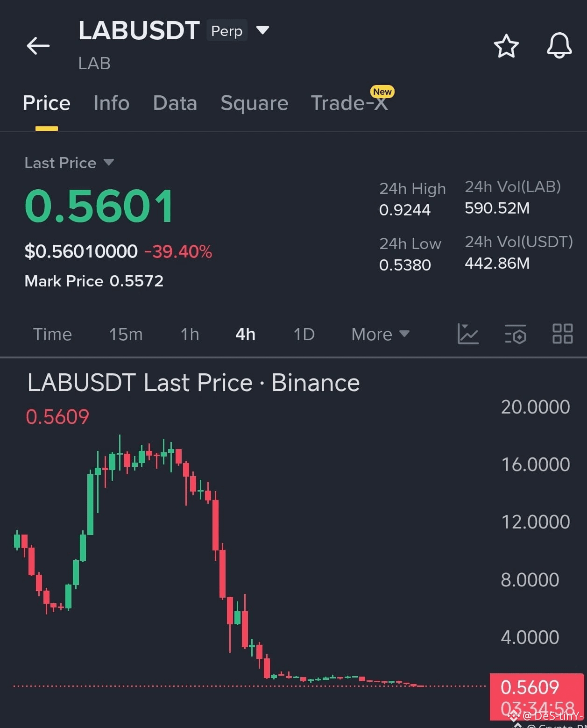Open price alerts using the bell icon
This screenshot has height=728, width=587.
[x=559, y=45]
